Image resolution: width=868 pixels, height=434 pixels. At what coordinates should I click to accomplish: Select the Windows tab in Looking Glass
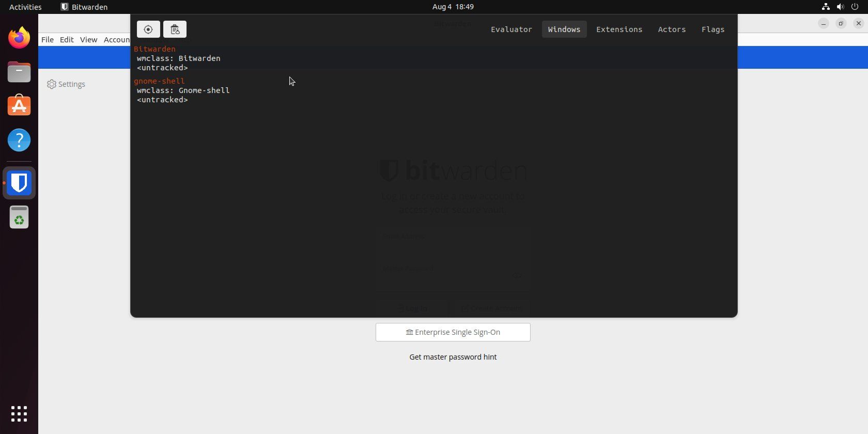(x=564, y=29)
